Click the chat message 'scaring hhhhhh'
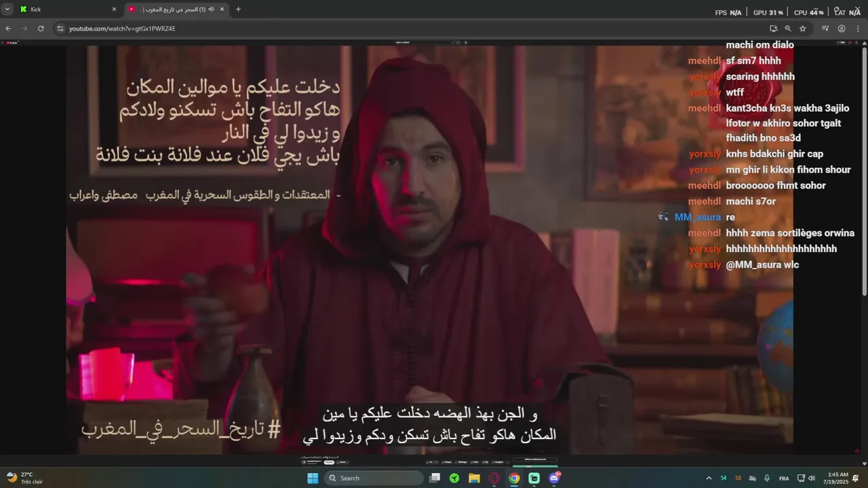The height and width of the screenshot is (488, 868). (x=760, y=77)
